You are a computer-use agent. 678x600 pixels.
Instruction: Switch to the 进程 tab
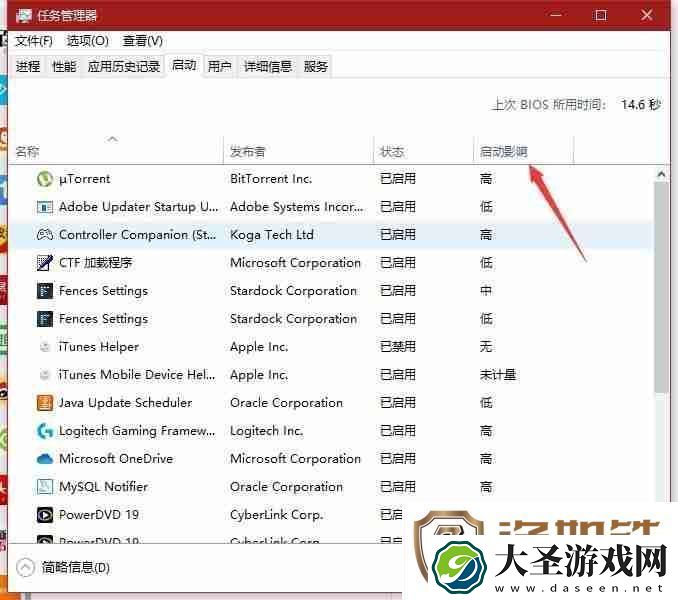point(28,67)
